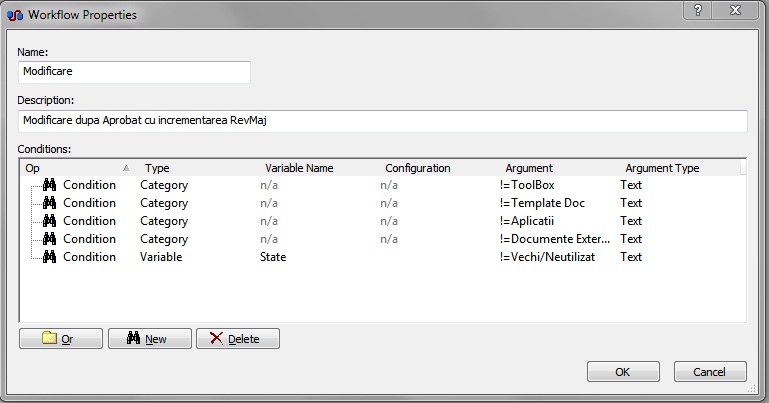Delete the selected condition
The image size is (769, 403).
[x=238, y=339]
